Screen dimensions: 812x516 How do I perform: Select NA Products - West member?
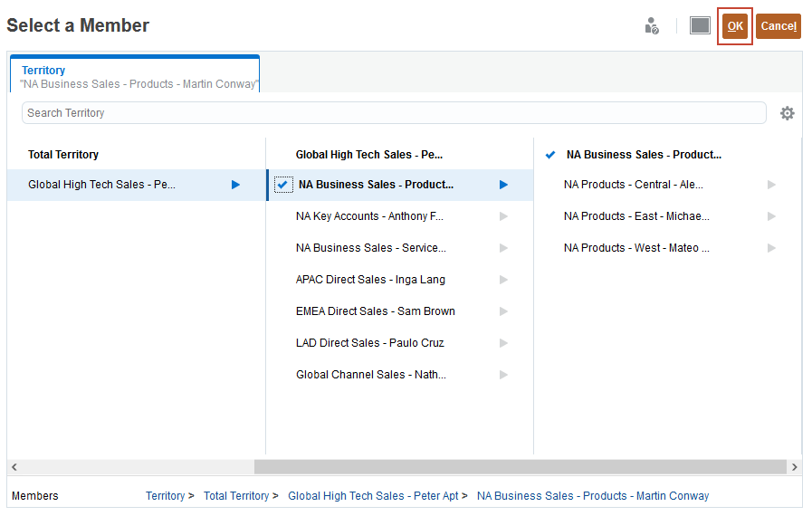tap(635, 248)
